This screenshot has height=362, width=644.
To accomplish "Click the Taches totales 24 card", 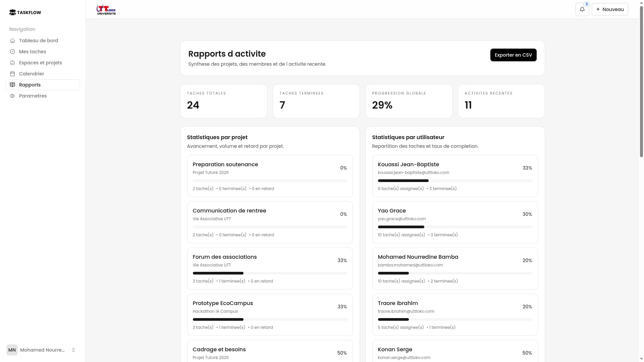I will point(224,101).
